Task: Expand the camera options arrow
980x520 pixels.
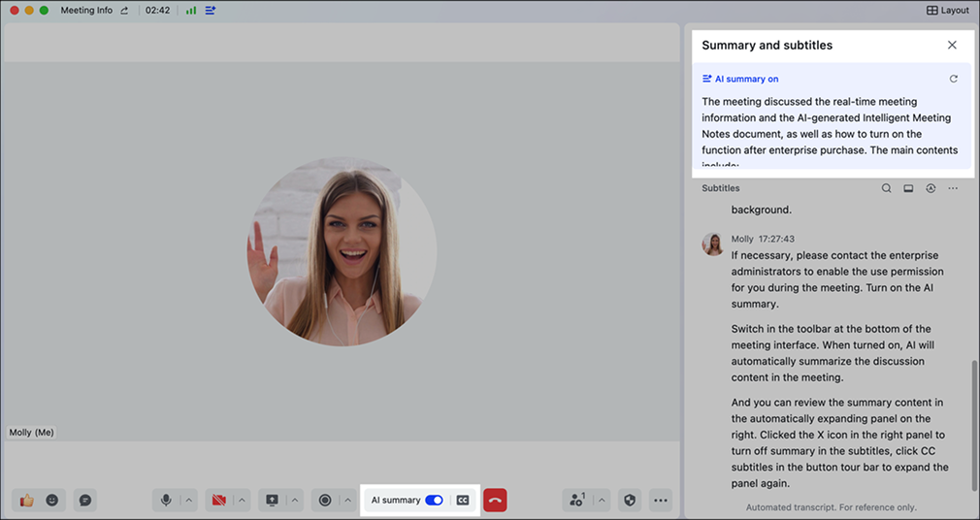Action: click(x=242, y=501)
